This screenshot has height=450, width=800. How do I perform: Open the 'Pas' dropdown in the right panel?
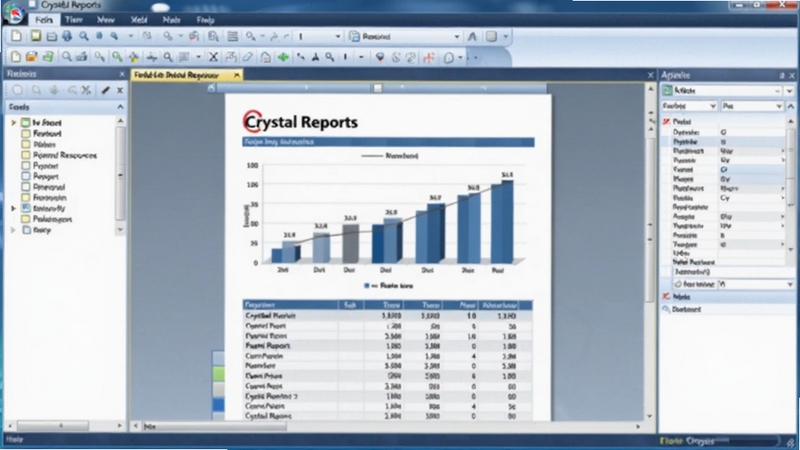(753, 106)
